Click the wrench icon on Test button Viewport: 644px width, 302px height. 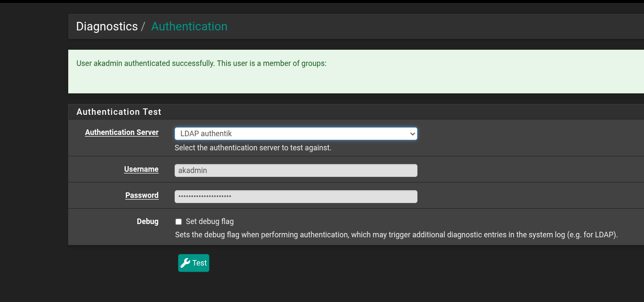coord(185,263)
